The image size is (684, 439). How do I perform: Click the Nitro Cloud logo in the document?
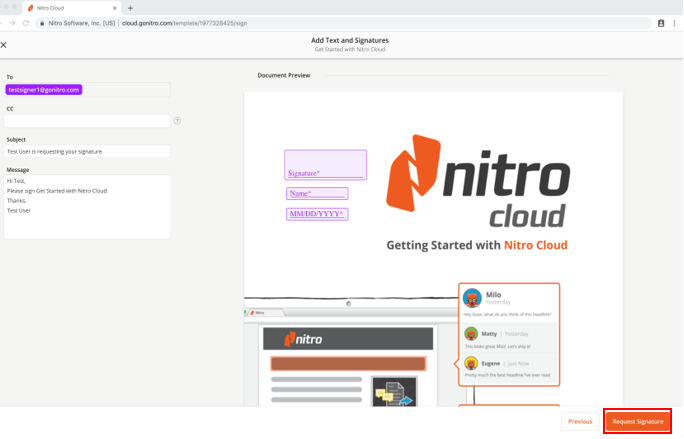click(x=478, y=181)
